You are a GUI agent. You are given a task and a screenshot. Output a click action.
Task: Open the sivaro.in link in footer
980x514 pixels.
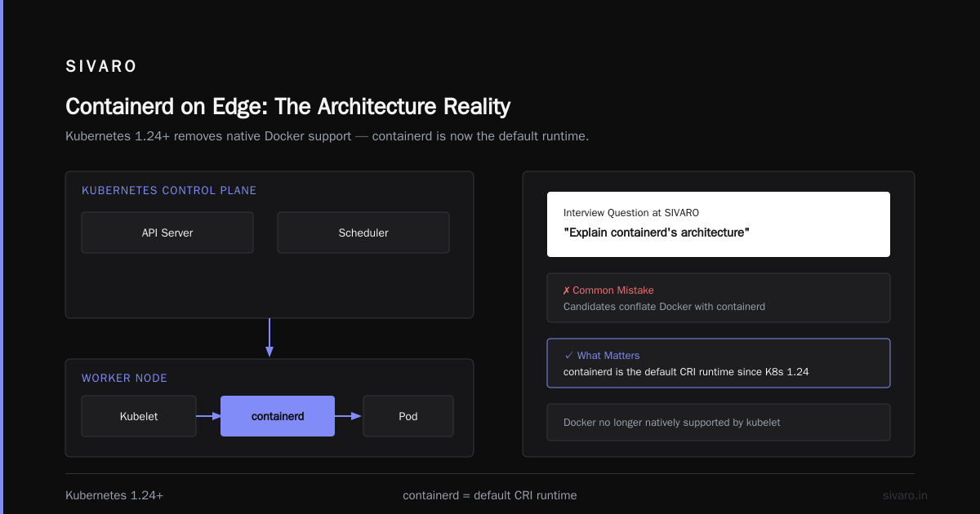(x=905, y=495)
